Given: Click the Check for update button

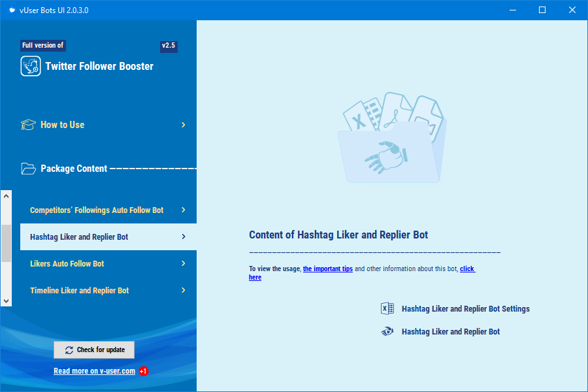Looking at the screenshot, I should (x=94, y=350).
